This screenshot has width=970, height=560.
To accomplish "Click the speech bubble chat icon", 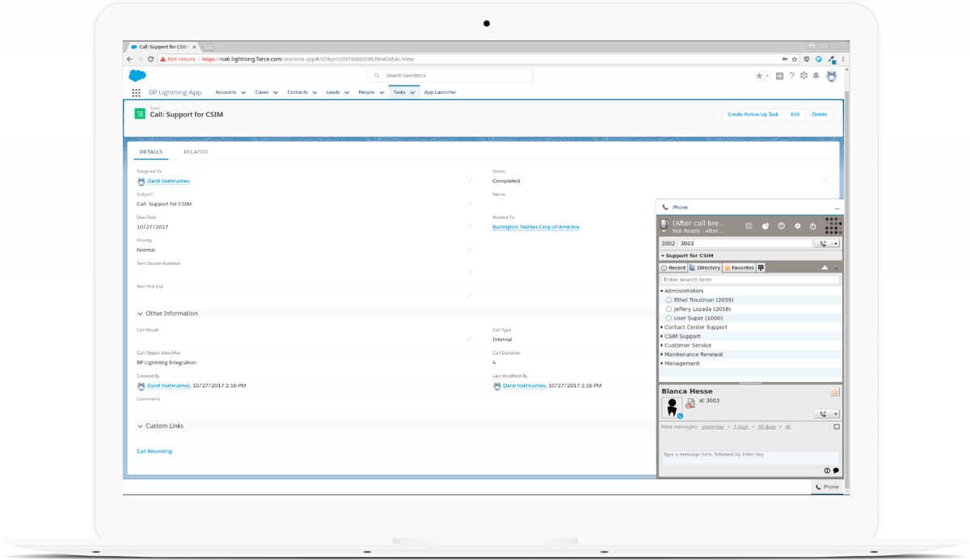I will (x=836, y=470).
